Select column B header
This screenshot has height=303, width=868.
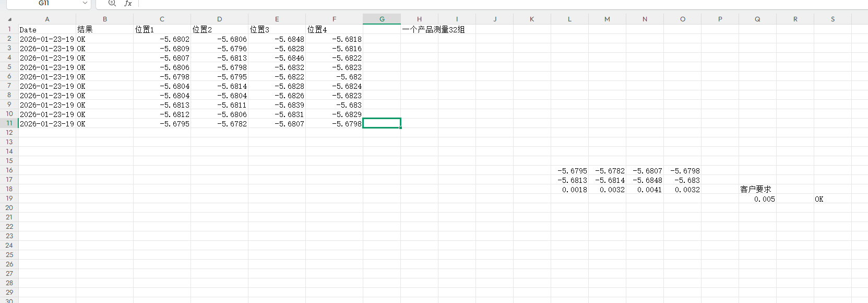pyautogui.click(x=104, y=19)
